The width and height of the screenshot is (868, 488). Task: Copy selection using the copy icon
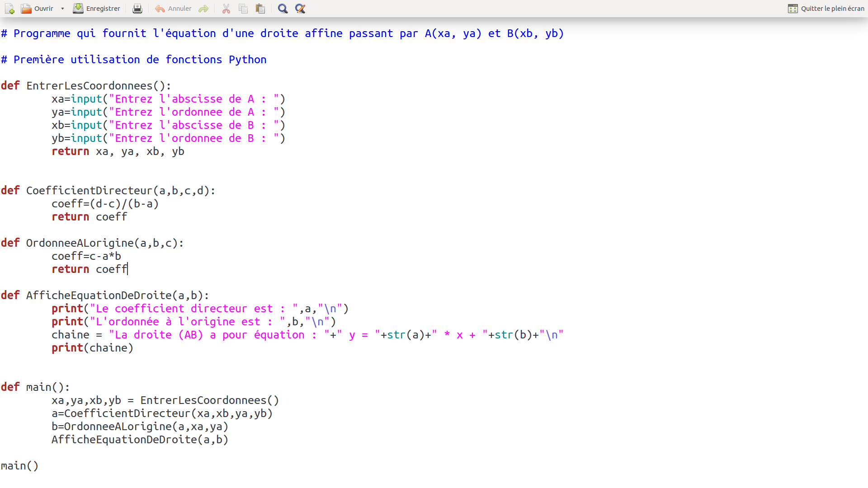tap(243, 9)
